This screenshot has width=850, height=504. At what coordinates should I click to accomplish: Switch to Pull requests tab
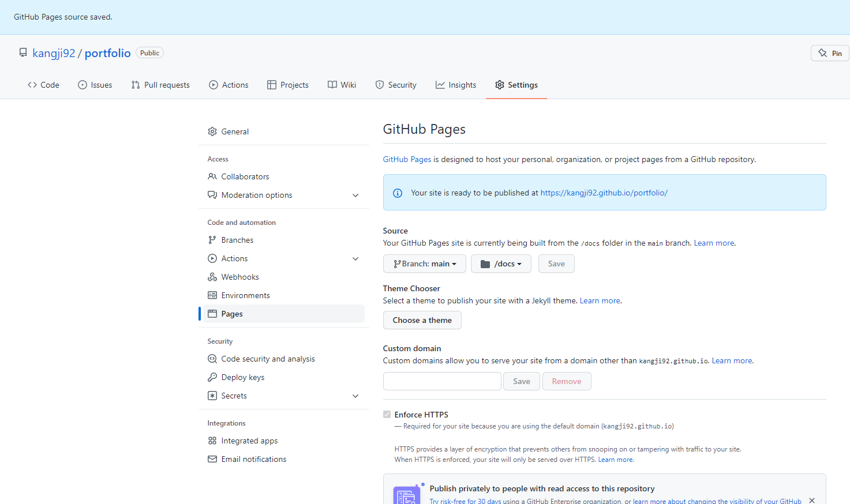point(160,85)
